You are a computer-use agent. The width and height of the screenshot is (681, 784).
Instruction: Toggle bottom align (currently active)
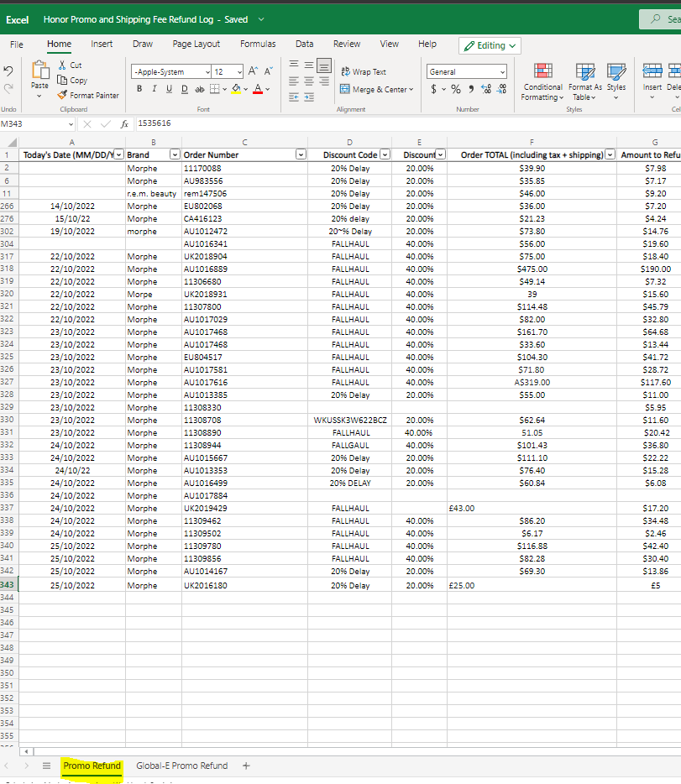click(324, 65)
